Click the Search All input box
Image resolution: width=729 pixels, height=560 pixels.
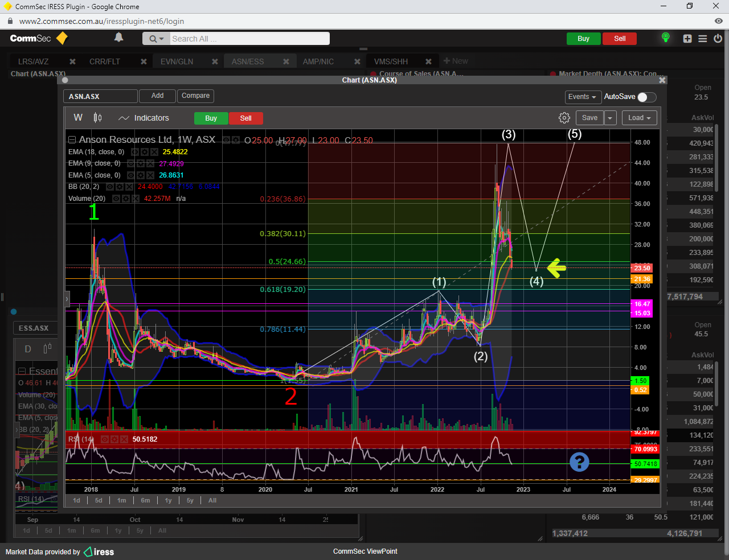pyautogui.click(x=249, y=39)
